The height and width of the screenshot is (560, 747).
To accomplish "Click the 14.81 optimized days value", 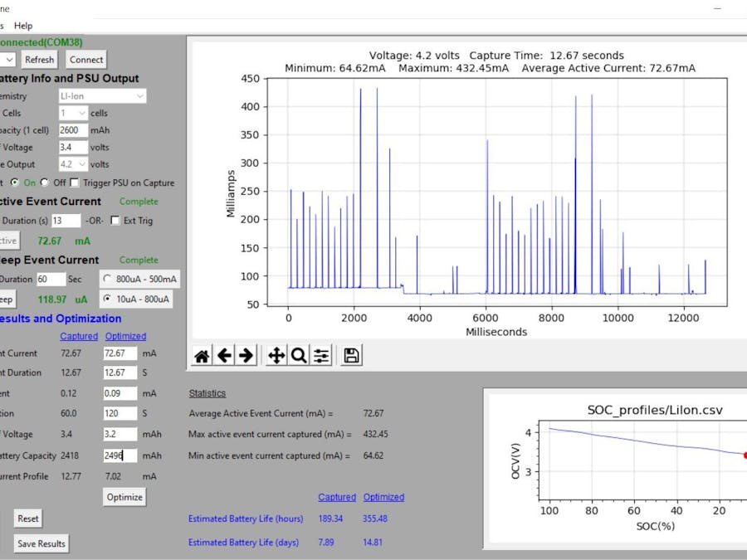I will [373, 543].
